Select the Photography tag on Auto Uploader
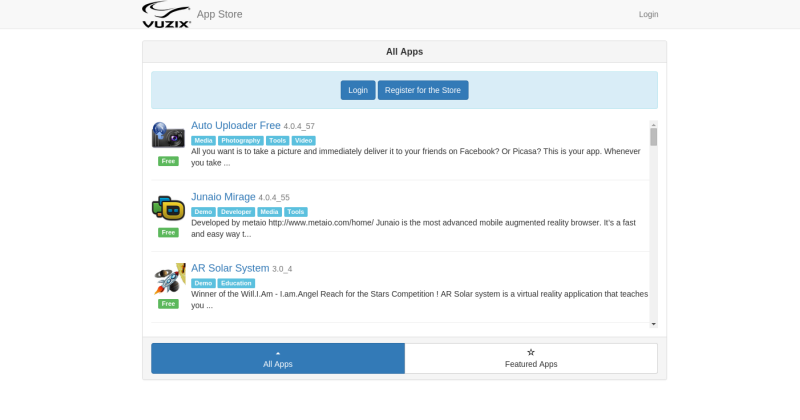Viewport: 800px width, 420px height. point(240,141)
